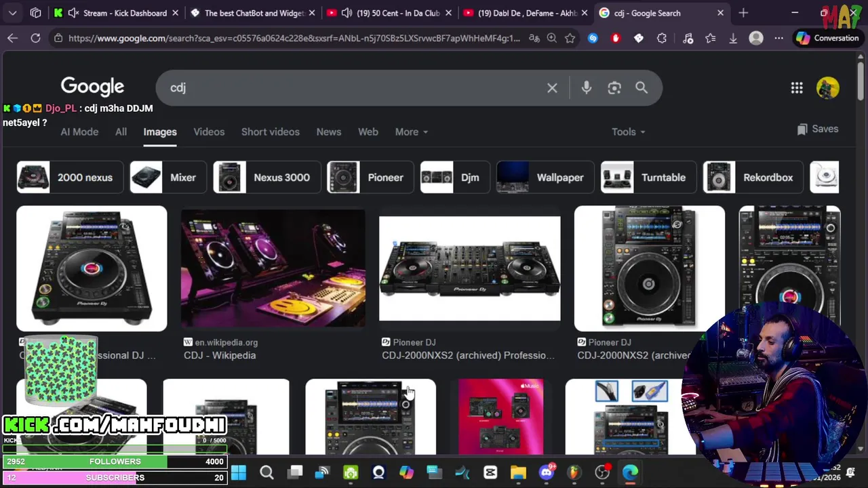Open the Google apps grid
868x488 pixels.
797,88
